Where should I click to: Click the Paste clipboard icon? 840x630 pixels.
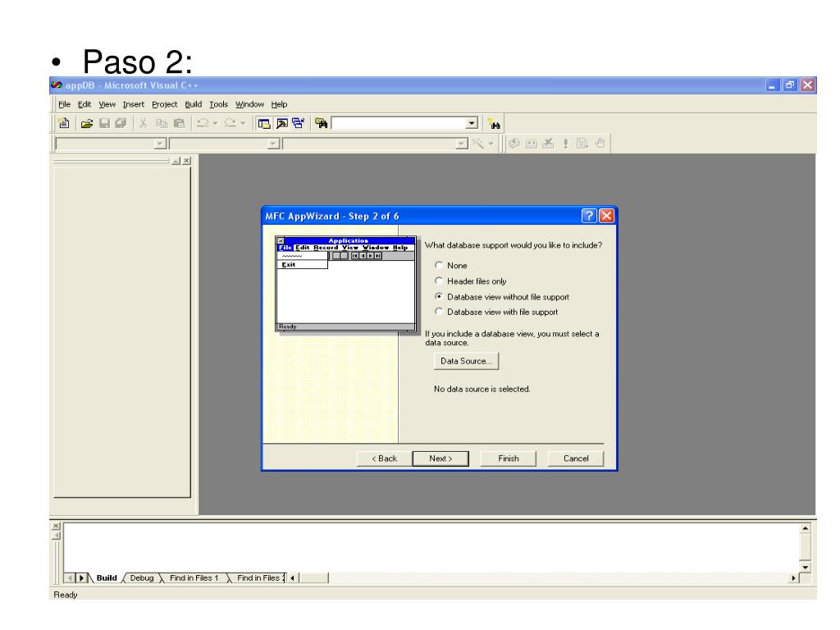tap(179, 123)
